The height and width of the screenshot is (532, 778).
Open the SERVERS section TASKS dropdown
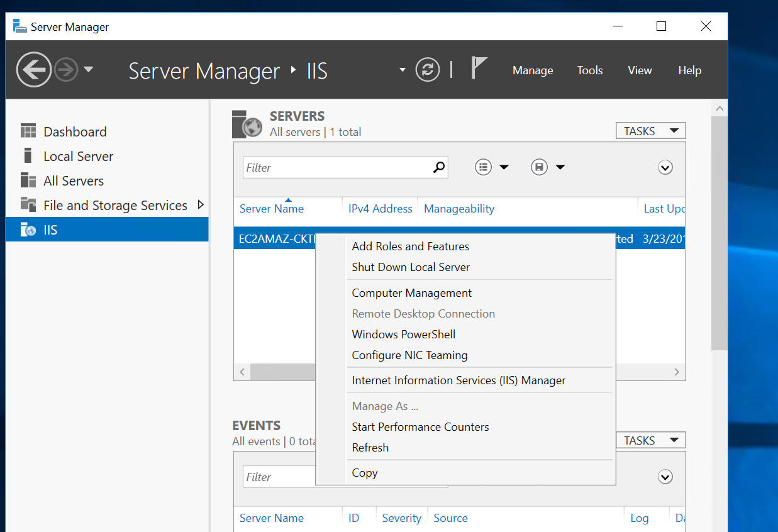point(650,131)
